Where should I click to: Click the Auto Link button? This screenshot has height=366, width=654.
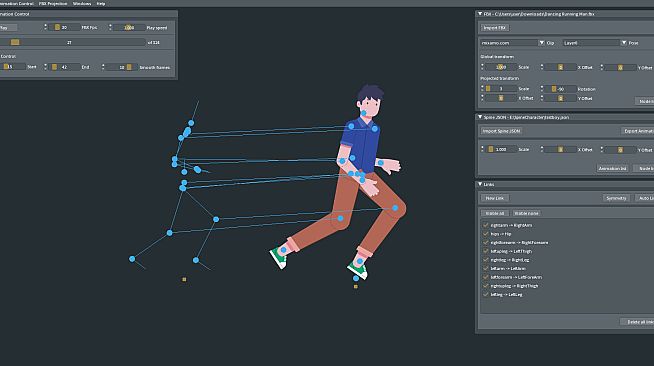click(644, 198)
